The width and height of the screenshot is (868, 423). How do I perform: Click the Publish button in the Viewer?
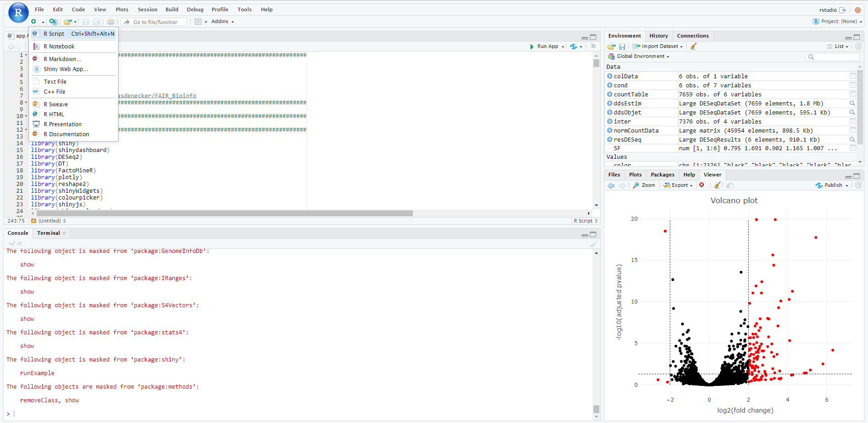click(829, 185)
